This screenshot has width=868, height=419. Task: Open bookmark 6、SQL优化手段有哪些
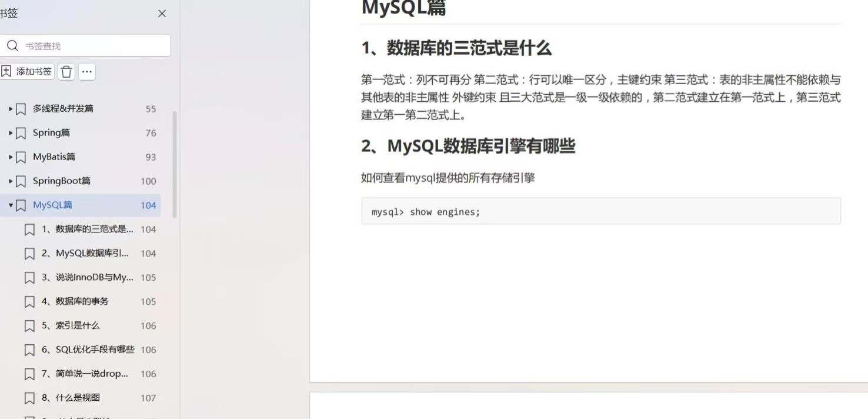click(x=88, y=350)
